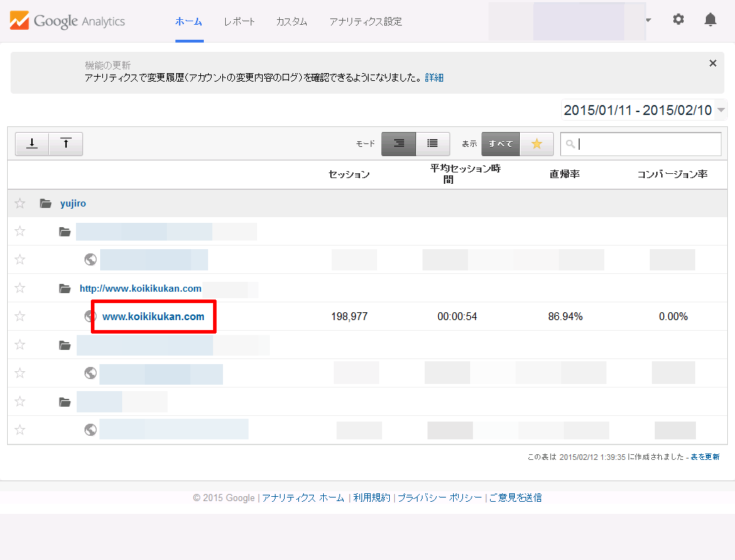Open the notifications bell
The image size is (735, 560).
tap(711, 20)
